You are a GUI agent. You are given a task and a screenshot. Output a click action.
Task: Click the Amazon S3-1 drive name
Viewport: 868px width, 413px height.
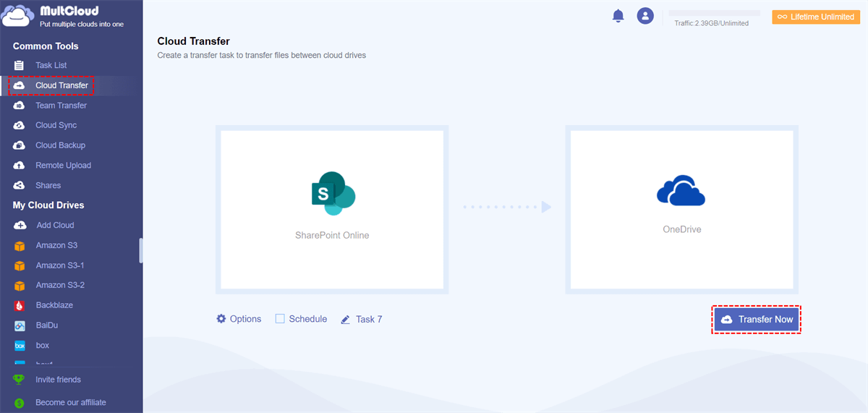click(x=60, y=265)
